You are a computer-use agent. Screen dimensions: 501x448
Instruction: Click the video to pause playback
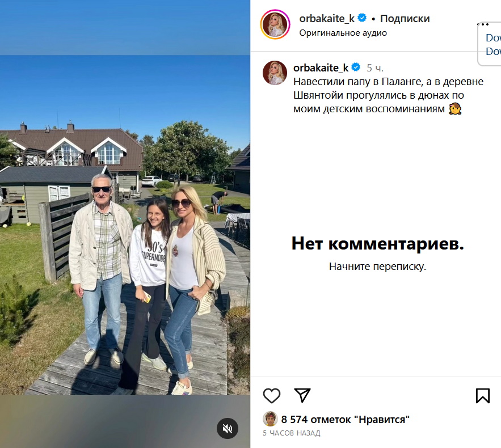pyautogui.click(x=125, y=225)
